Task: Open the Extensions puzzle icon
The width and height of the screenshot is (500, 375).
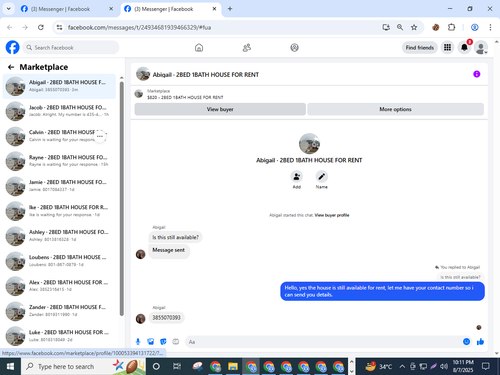Action: coord(451,27)
